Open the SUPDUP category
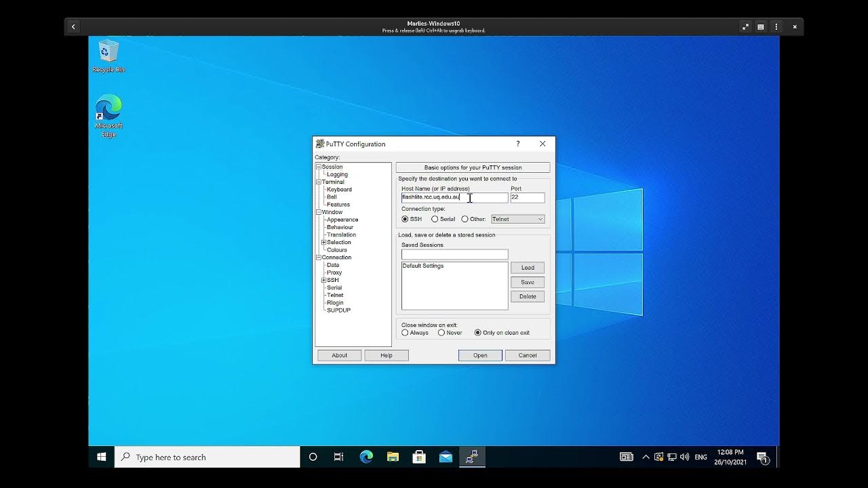This screenshot has height=488, width=868. click(x=339, y=310)
